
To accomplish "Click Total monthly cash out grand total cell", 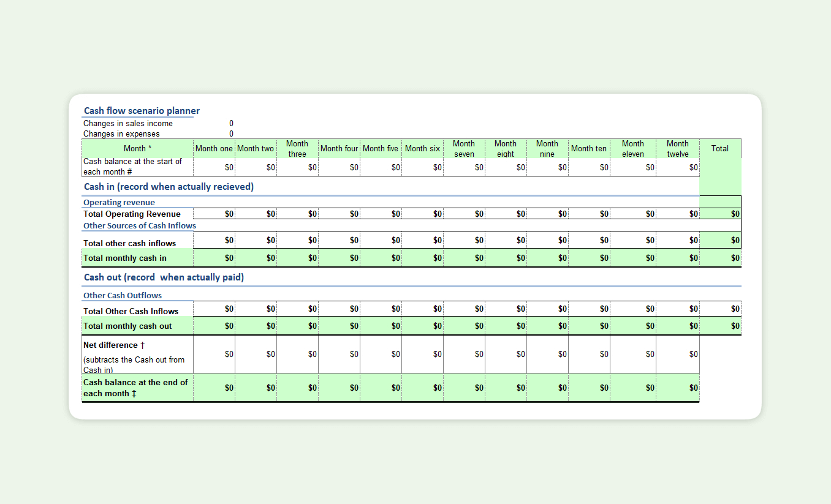I will pyautogui.click(x=720, y=326).
